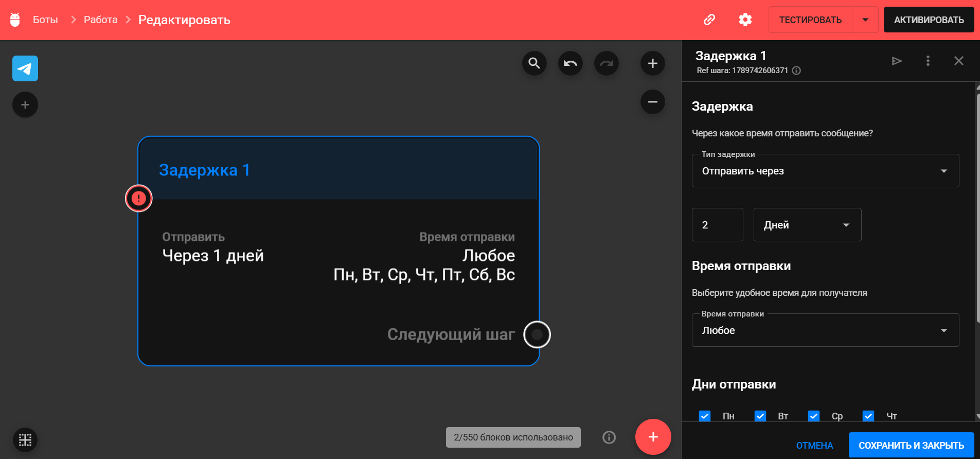Toggle the grid icon at bottom left
Viewport: 980px width, 459px height.
tap(25, 440)
